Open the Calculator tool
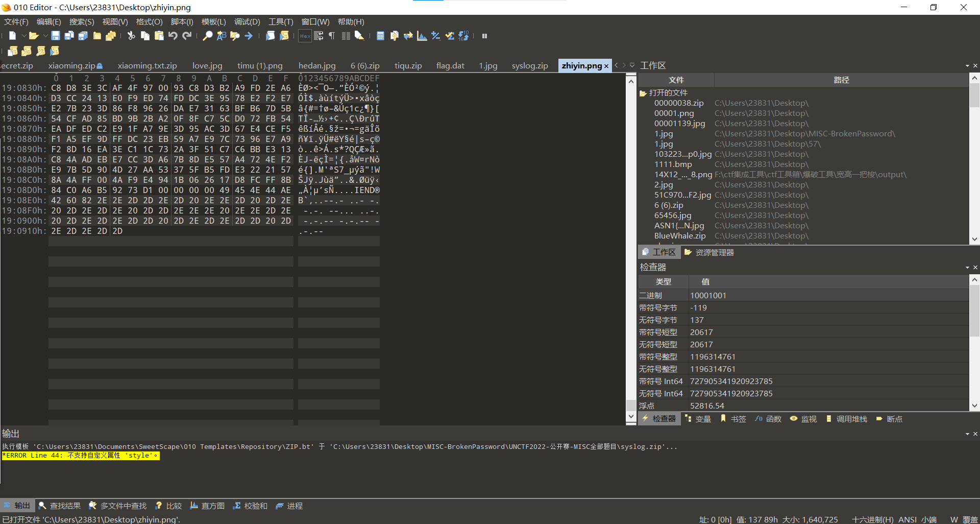Image resolution: width=980 pixels, height=524 pixels. [x=380, y=36]
